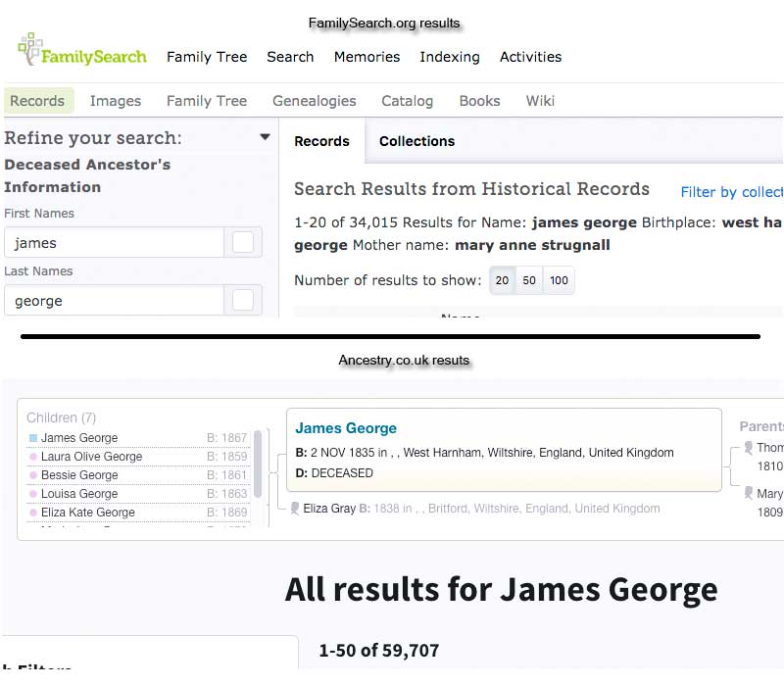Toggle the exact-match checkbox for Last Names
This screenshot has width=784, height=686.
[243, 301]
